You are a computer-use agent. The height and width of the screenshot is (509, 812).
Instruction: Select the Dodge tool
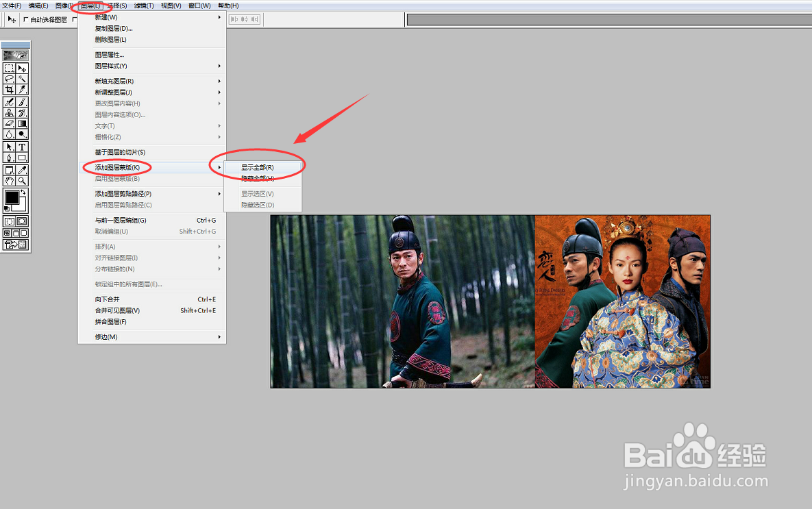pos(22,134)
